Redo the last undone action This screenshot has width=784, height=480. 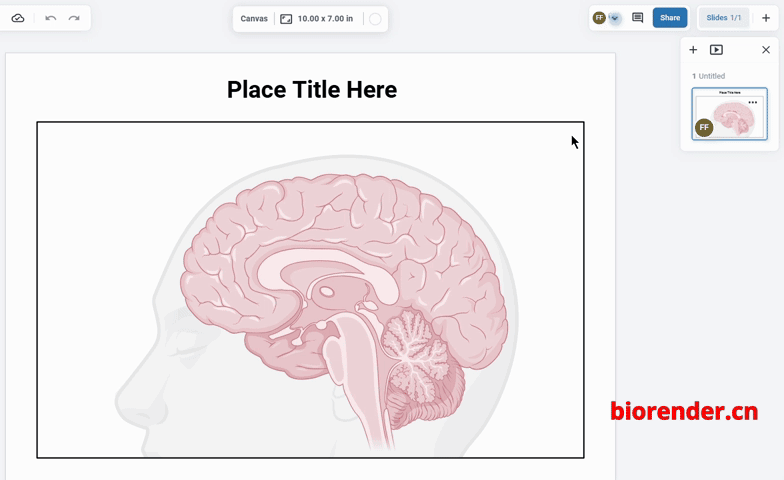coord(74,18)
